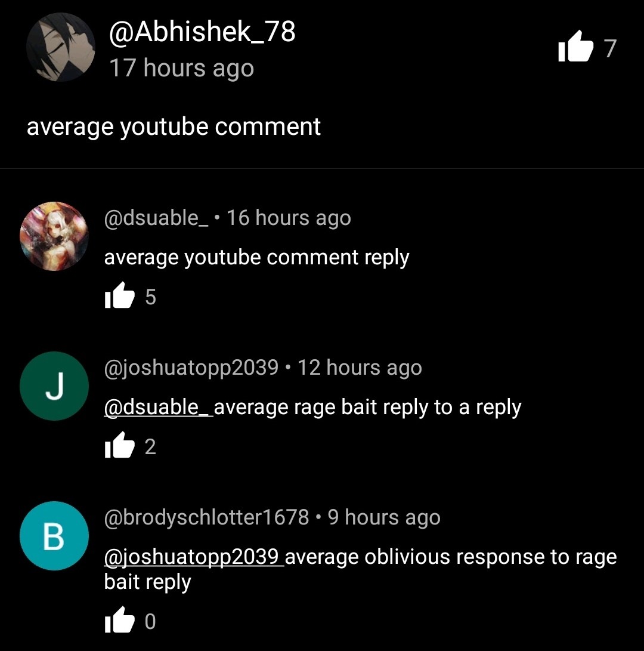Open the @dsuable_ username above the reply
Screen dimensions: 644x651
(156, 218)
